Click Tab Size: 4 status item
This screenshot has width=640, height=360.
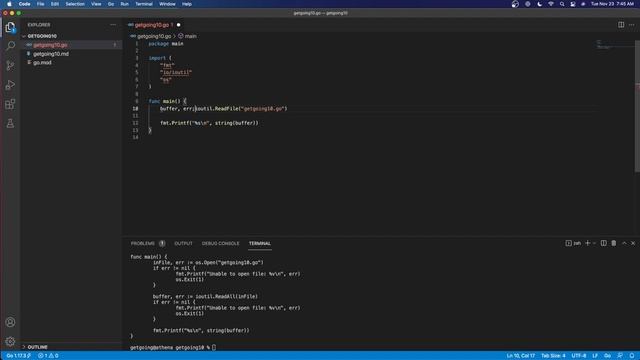[553, 356]
